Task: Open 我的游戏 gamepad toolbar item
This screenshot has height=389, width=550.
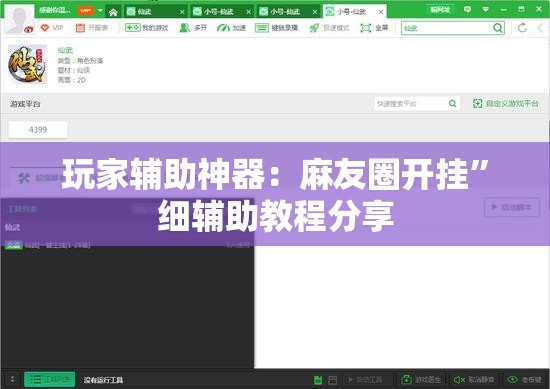Action: (x=147, y=27)
